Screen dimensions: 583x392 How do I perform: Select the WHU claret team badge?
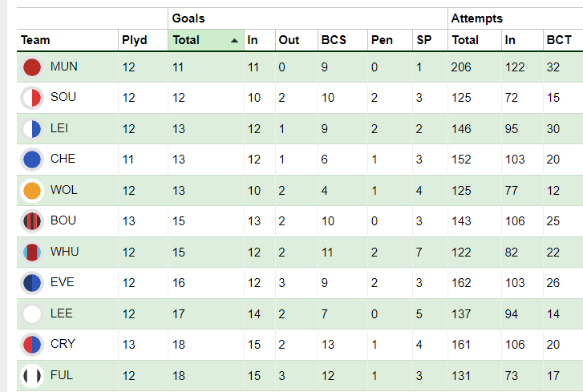(x=32, y=253)
